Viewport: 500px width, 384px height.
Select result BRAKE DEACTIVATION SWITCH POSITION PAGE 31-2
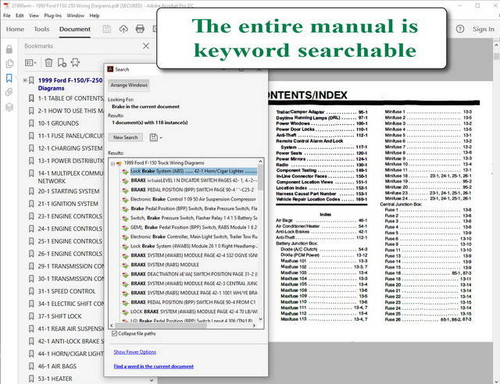194,274
